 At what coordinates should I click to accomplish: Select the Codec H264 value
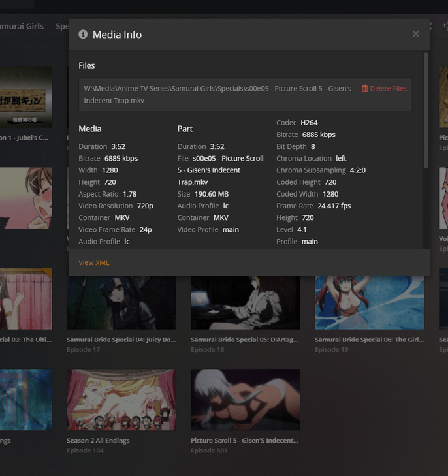click(x=309, y=123)
